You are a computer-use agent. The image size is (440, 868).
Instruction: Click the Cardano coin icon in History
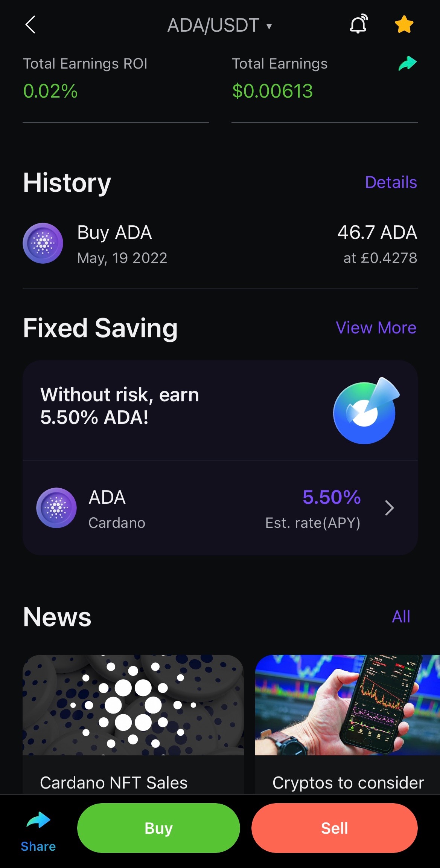click(43, 243)
